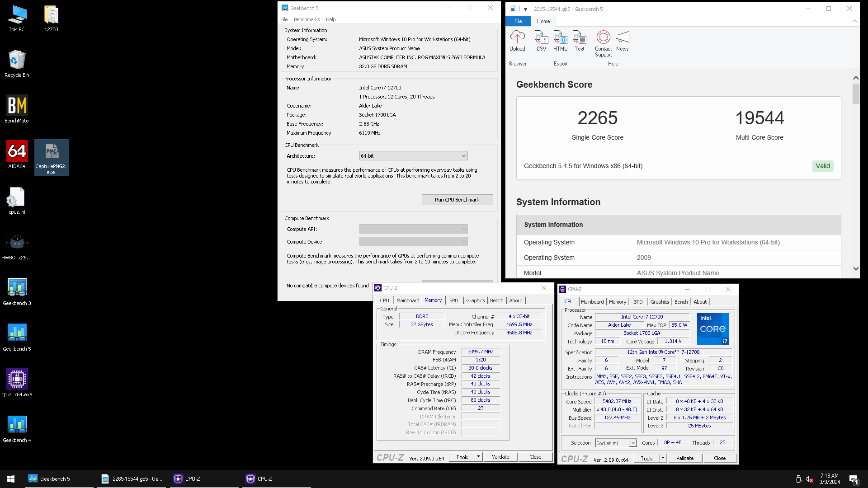Click Validate in CPU-Z CPU window

coord(685,458)
